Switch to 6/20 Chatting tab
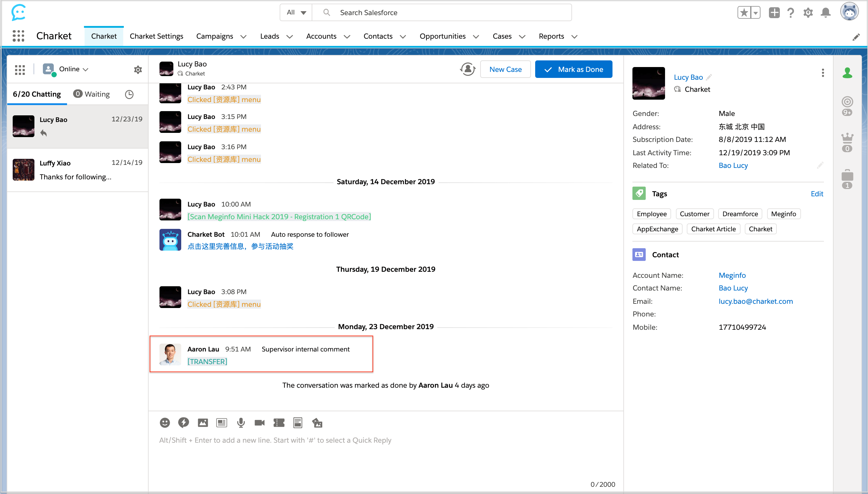This screenshot has width=868, height=494. [37, 94]
